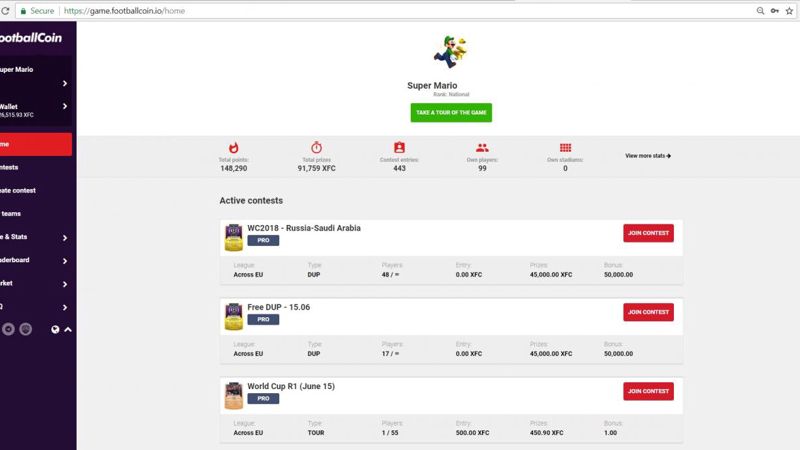800x450 pixels.
Task: Join the World Cup R1 (June 15) contest
Action: click(648, 391)
